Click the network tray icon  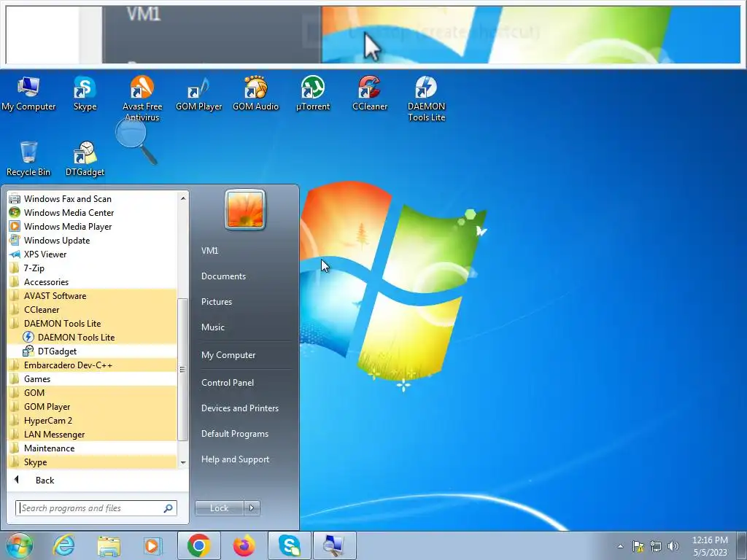click(656, 546)
